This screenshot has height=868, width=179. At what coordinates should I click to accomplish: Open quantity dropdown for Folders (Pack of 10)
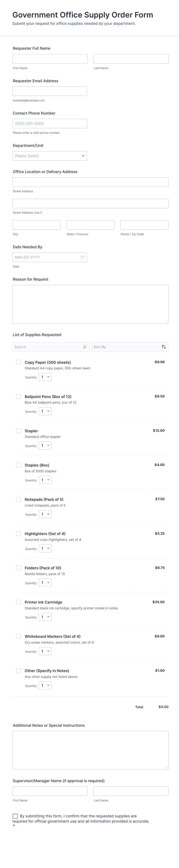(x=45, y=583)
